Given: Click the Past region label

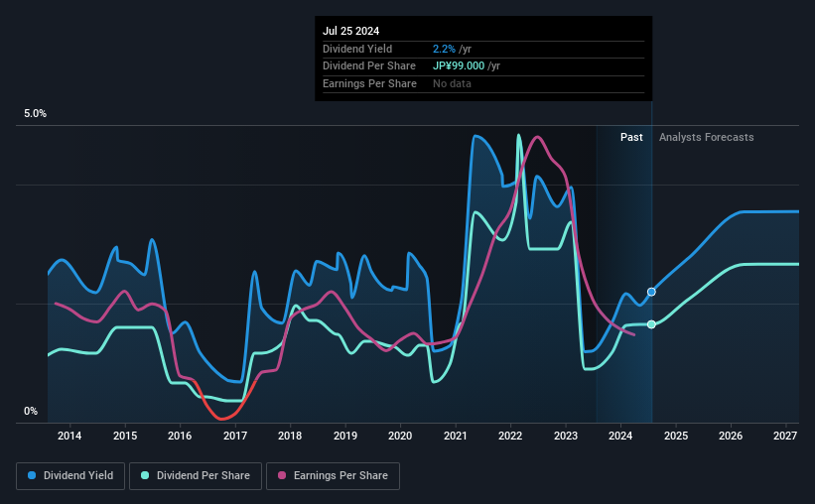Looking at the screenshot, I should tap(631, 137).
